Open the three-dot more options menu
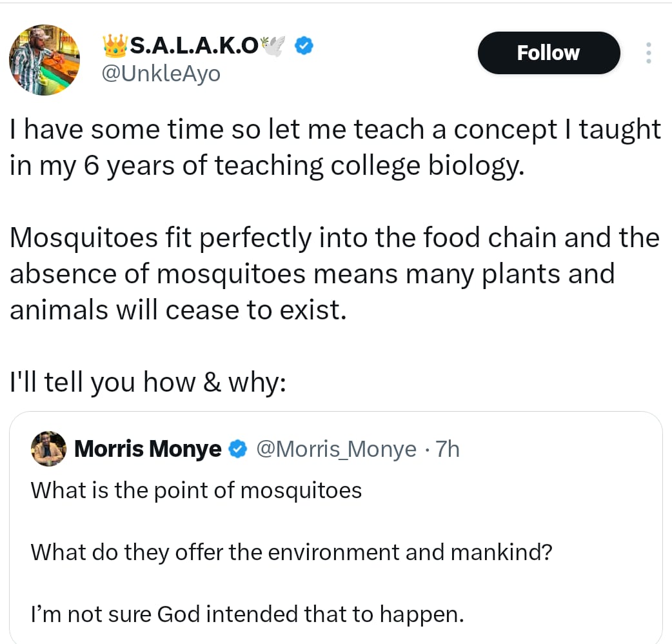Screen dimensions: 672x644 tap(648, 53)
